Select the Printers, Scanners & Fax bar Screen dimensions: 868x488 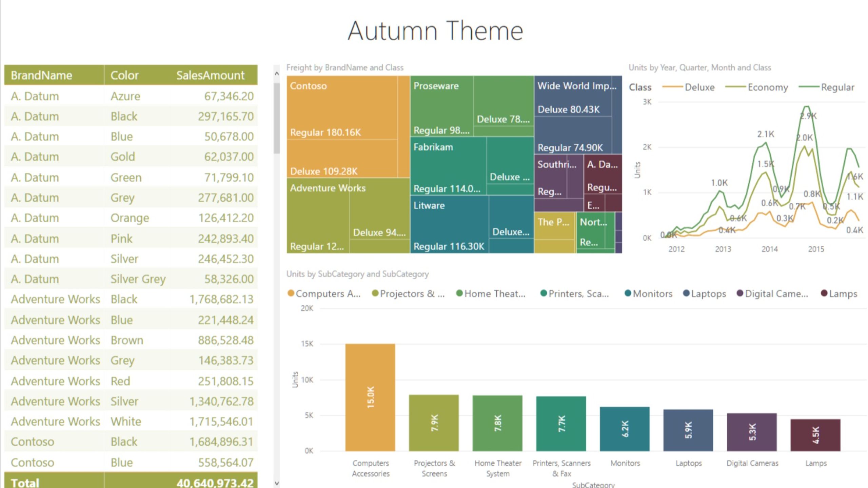point(561,424)
